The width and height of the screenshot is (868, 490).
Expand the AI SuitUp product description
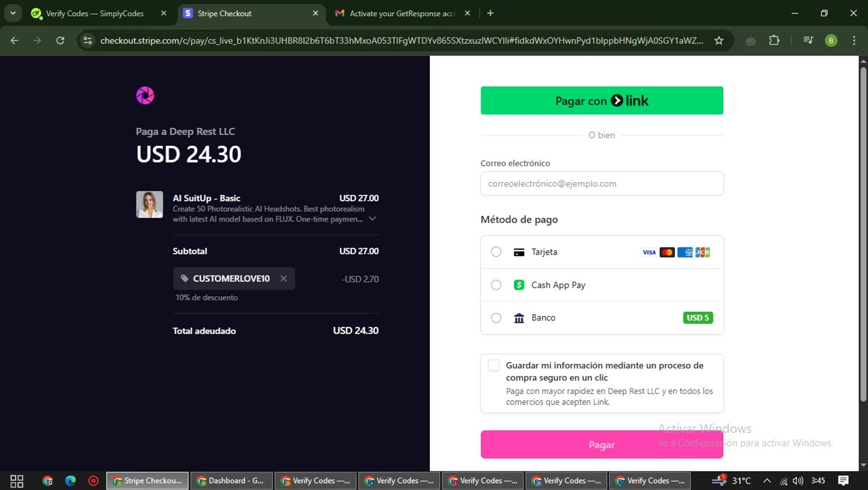pos(373,219)
